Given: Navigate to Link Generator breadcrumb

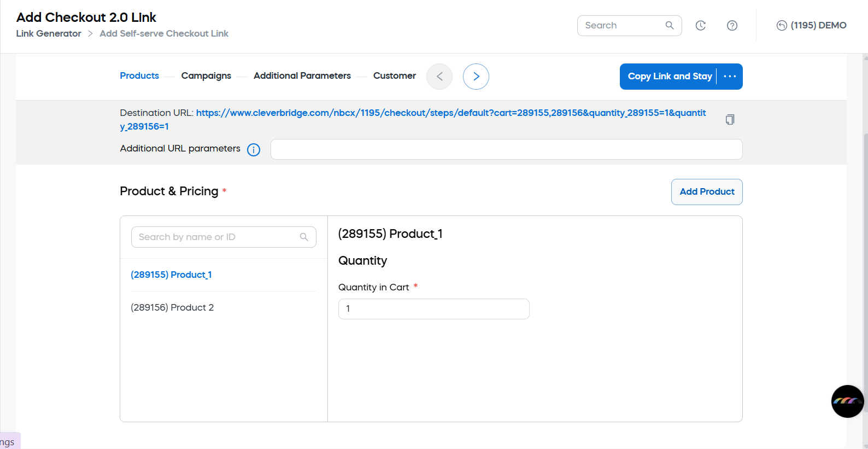Looking at the screenshot, I should [x=49, y=34].
